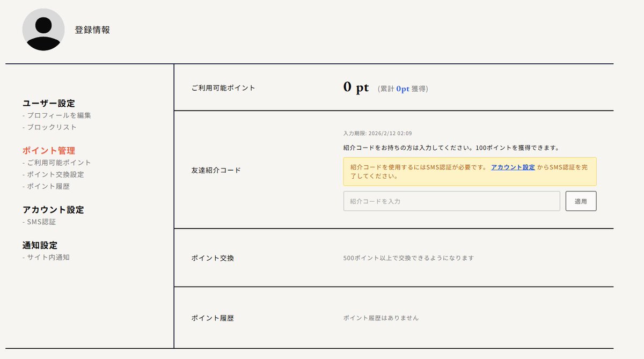Click the profile avatar icon
The height and width of the screenshot is (359, 644).
(x=43, y=30)
